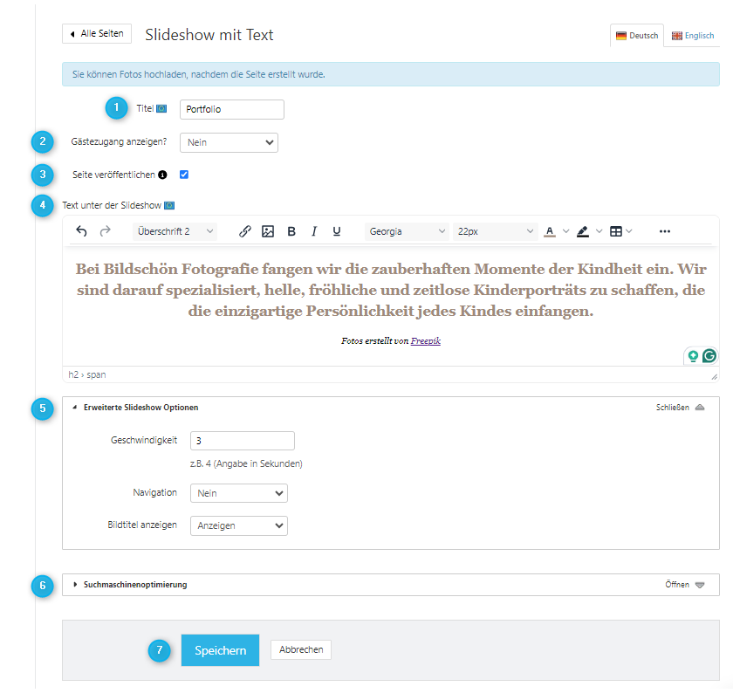Click Öffnen to open SEO section
Viewport: 733px width, 700px height.
(685, 585)
